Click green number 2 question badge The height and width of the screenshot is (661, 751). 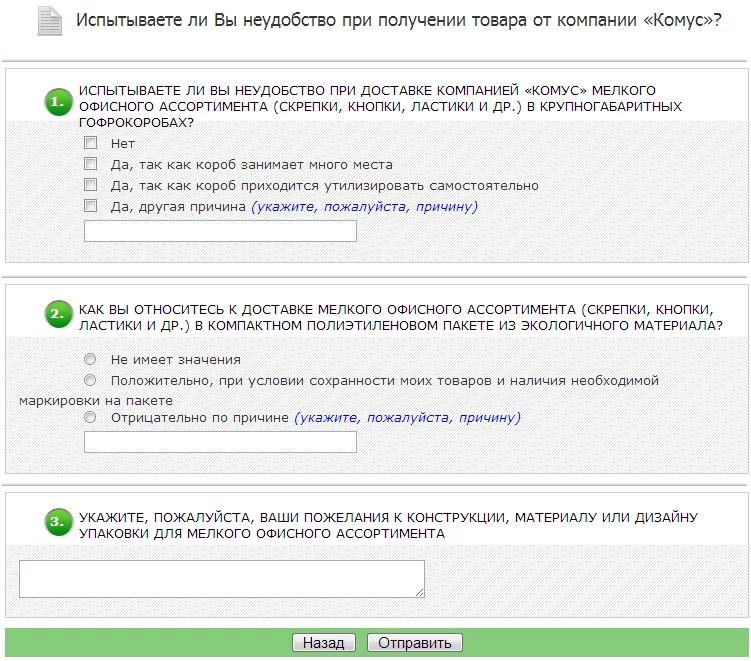coord(58,314)
